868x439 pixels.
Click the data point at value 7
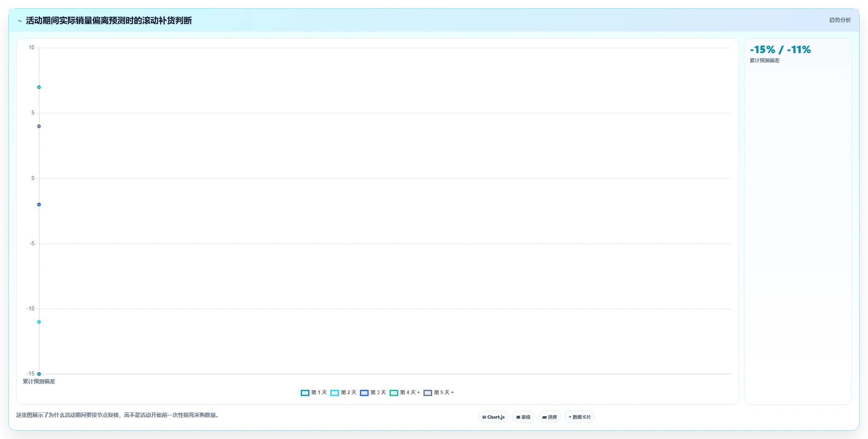(39, 87)
